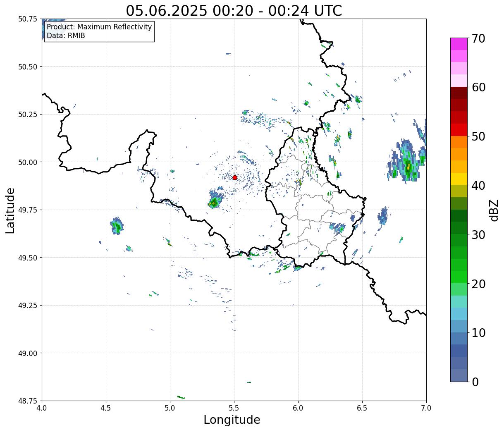The width and height of the screenshot is (504, 430).
Task: Click the rain cell near 4.6 longitude, 49.65 latitude
Action: tap(117, 226)
